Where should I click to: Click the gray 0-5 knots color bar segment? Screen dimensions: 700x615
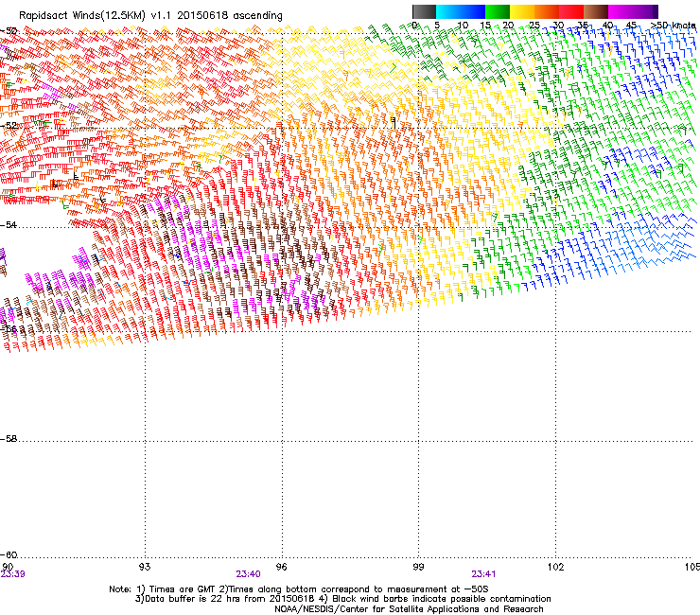425,11
